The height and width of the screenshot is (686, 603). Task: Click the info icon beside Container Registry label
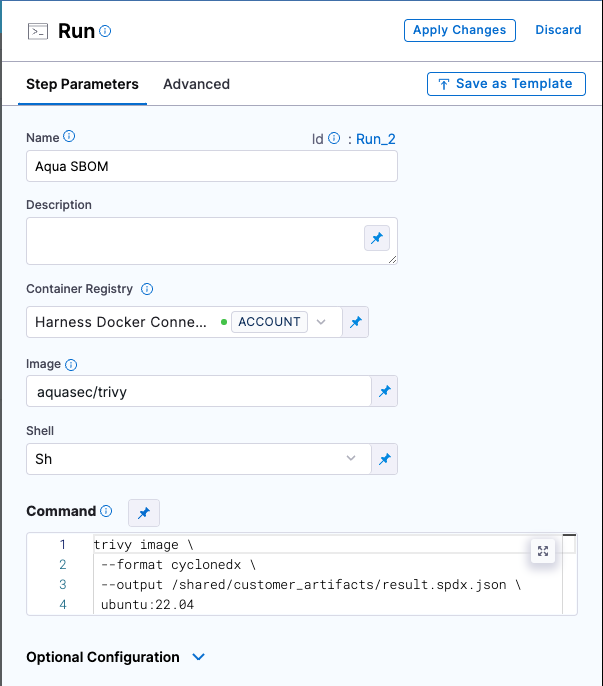(147, 289)
